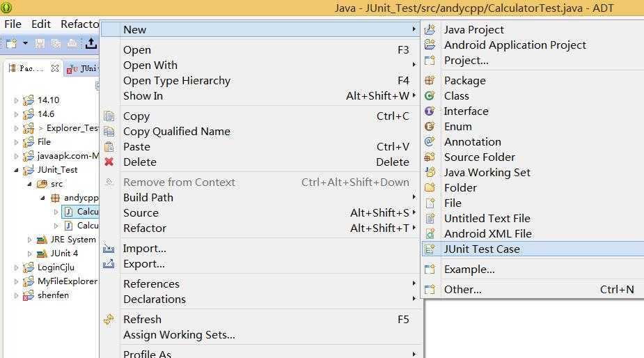Open the File menu
Screen dimensions: 644x358
[13, 24]
